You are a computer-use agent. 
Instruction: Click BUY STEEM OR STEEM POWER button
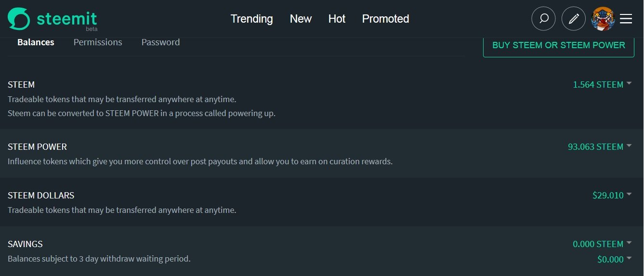559,45
